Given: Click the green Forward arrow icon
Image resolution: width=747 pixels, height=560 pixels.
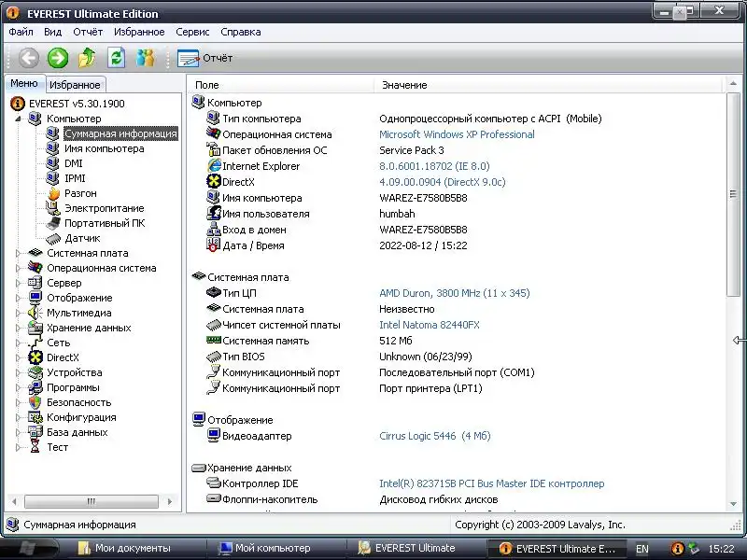Looking at the screenshot, I should point(58,58).
